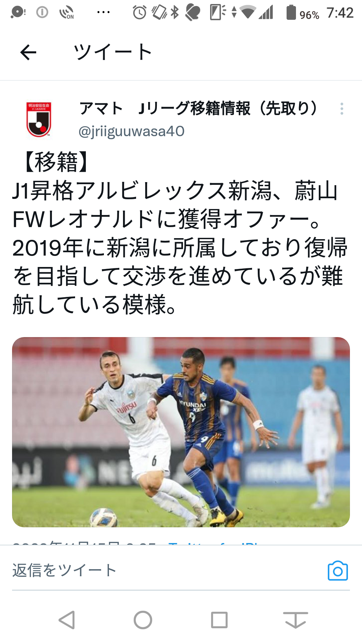
Task: Expand the three-dots notification overflow
Action: (103, 12)
